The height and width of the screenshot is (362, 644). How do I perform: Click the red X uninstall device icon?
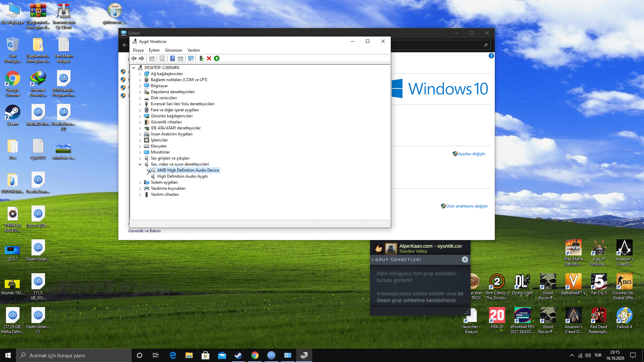[x=209, y=58]
